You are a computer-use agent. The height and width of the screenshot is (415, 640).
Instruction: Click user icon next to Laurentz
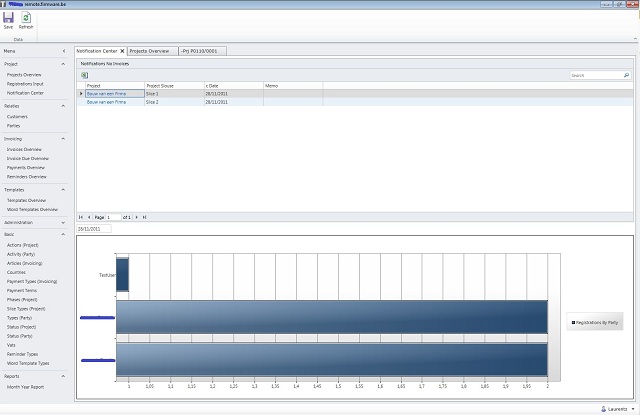pos(603,408)
